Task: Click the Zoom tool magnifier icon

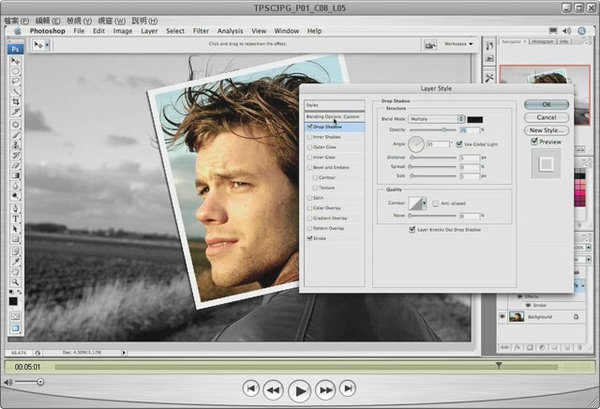Action: tap(16, 282)
